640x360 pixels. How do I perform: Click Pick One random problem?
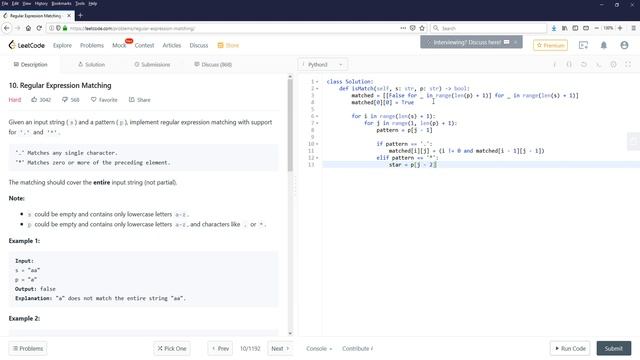[x=172, y=349]
